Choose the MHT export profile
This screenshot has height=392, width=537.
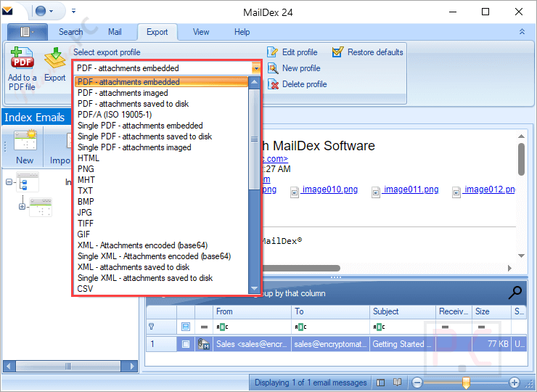(161, 180)
